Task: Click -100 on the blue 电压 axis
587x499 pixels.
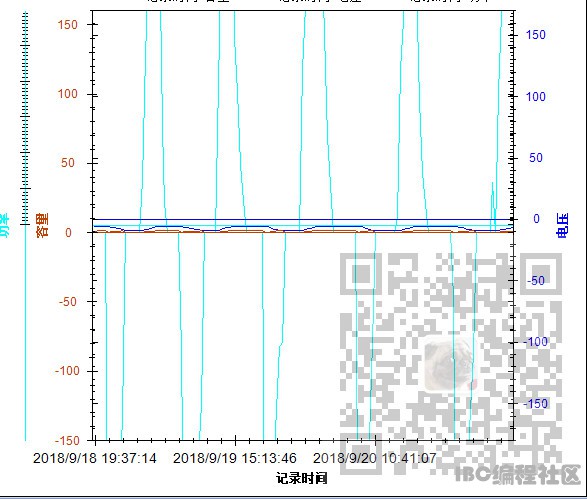Action: [x=536, y=341]
